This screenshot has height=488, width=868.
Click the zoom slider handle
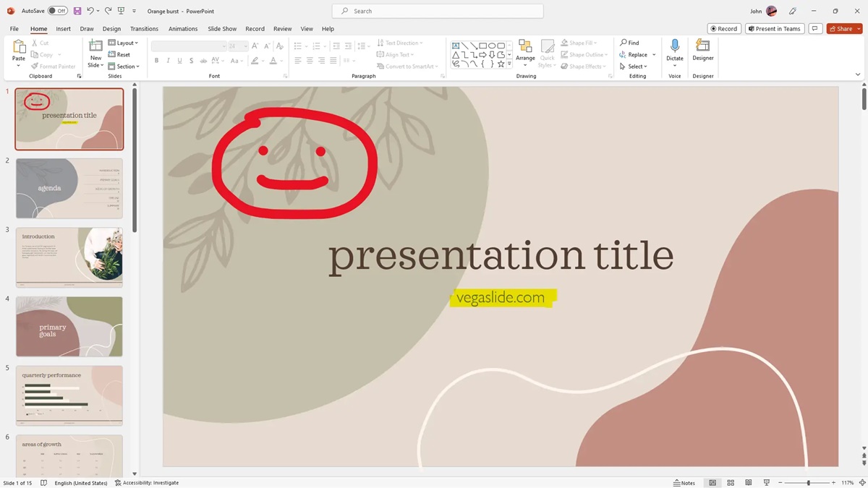pyautogui.click(x=808, y=482)
